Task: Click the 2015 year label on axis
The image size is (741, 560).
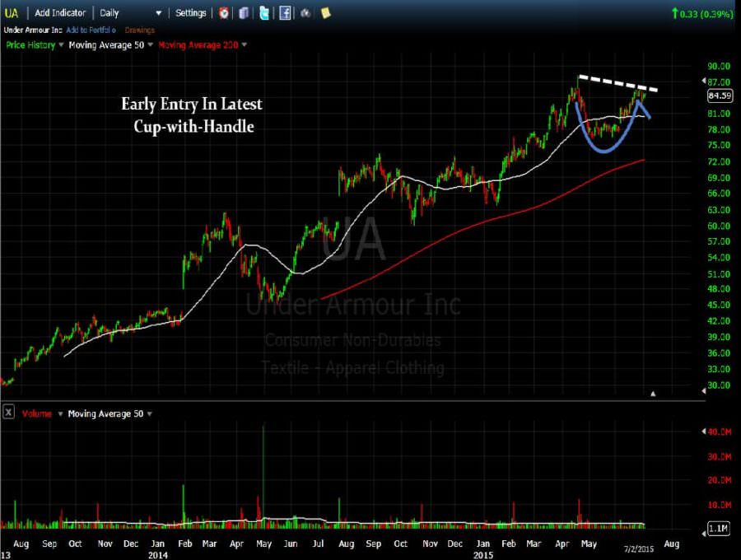Action: point(483,555)
